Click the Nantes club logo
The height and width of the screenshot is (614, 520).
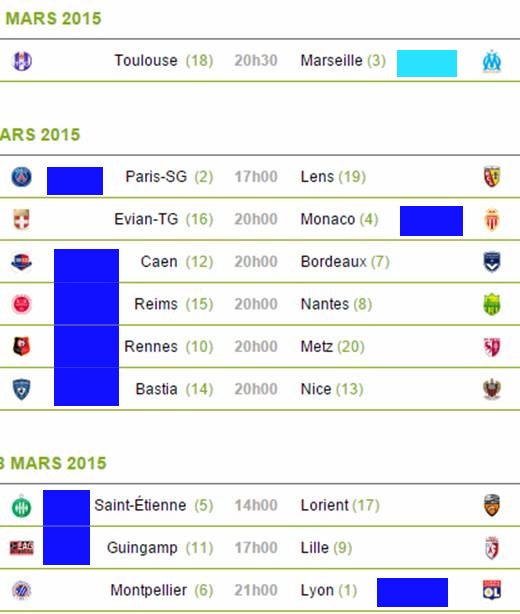(492, 304)
